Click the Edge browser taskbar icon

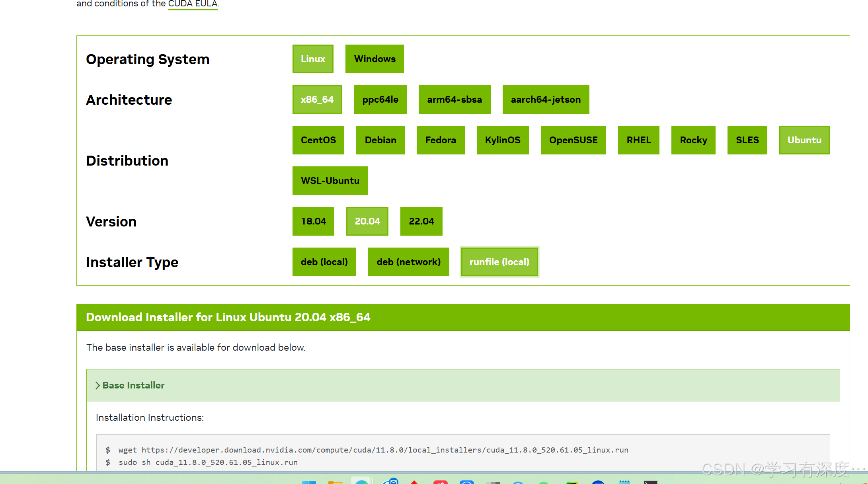(361, 482)
